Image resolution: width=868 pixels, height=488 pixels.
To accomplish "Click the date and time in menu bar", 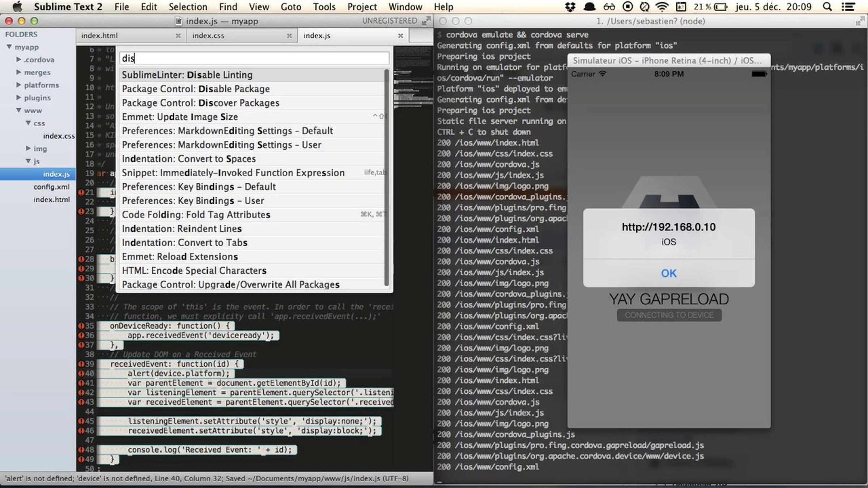I will (x=774, y=7).
